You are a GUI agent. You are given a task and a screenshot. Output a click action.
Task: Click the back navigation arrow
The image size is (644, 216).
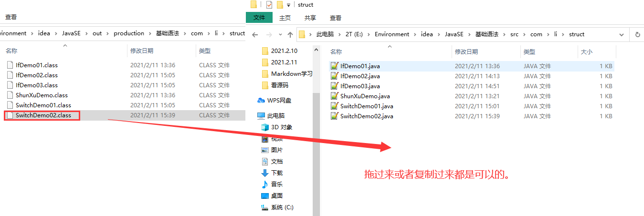coord(255,34)
